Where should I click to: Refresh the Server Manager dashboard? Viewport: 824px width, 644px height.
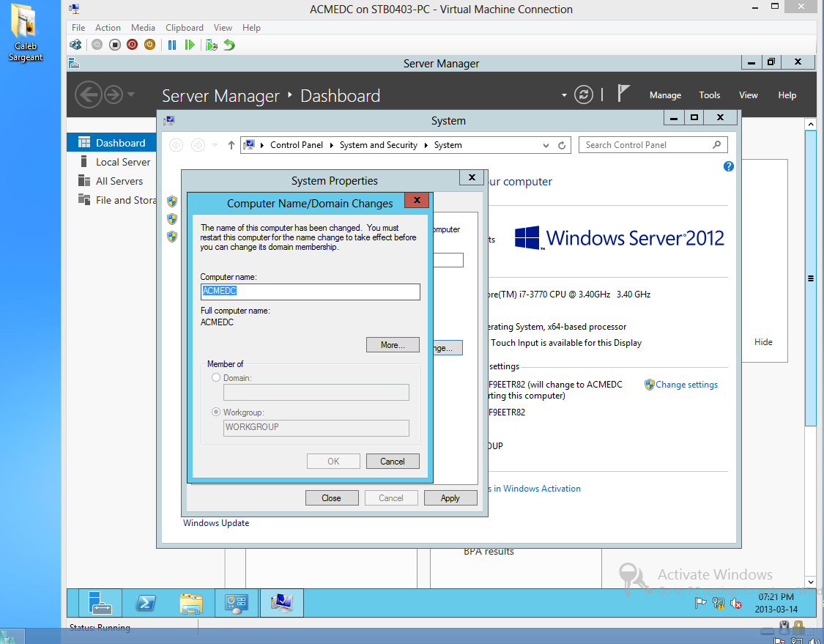tap(583, 95)
